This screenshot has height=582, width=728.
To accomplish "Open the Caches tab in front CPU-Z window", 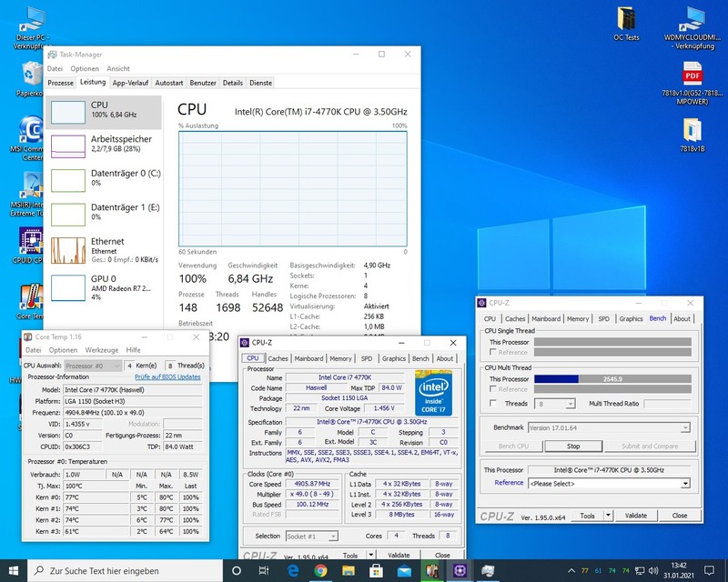I will [278, 358].
